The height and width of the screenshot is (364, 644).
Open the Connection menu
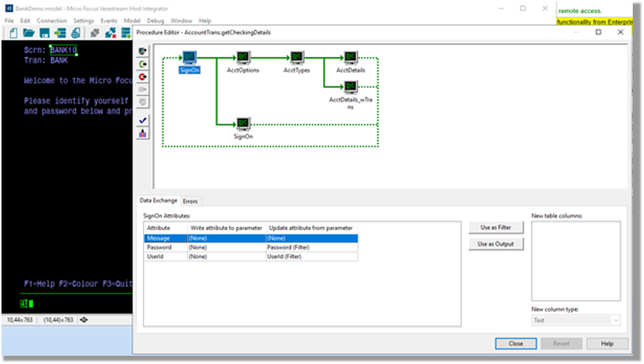coord(51,20)
